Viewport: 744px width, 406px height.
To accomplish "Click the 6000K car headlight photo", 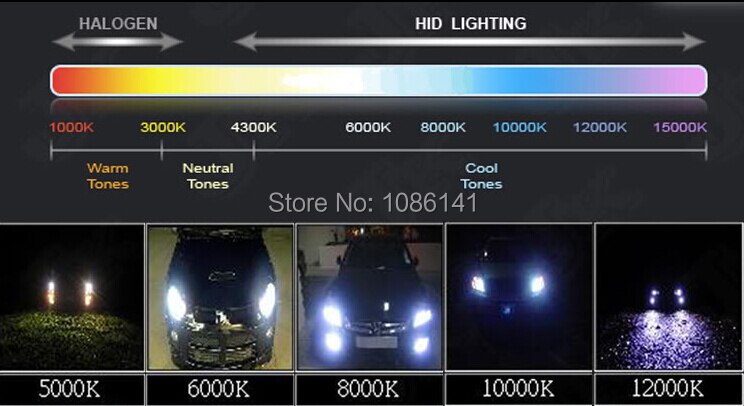I will [220, 297].
